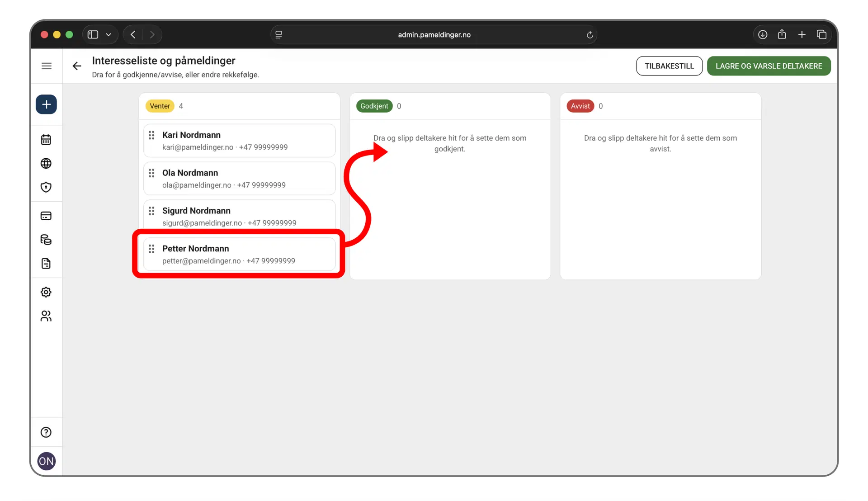868x501 pixels.
Task: Click Kari Nordmann's drag handle
Action: (151, 135)
